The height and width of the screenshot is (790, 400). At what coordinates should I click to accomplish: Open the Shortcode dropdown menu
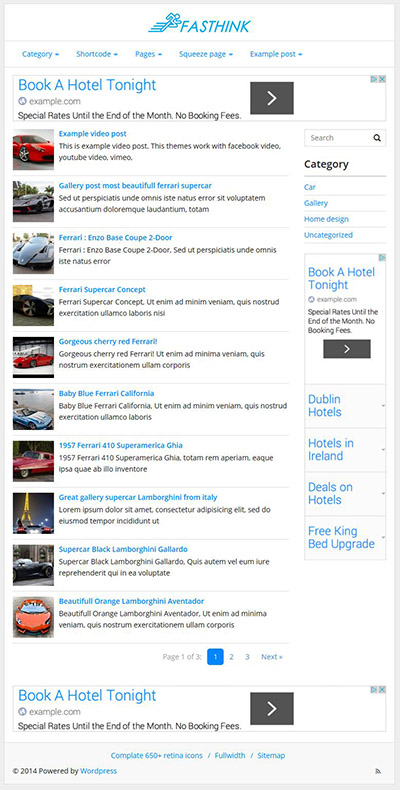click(97, 54)
